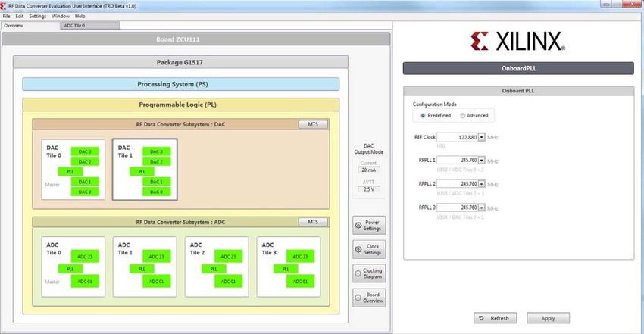Viewport: 644px width, 334px height.
Task: Open the Clocking Diagram
Action: click(369, 273)
